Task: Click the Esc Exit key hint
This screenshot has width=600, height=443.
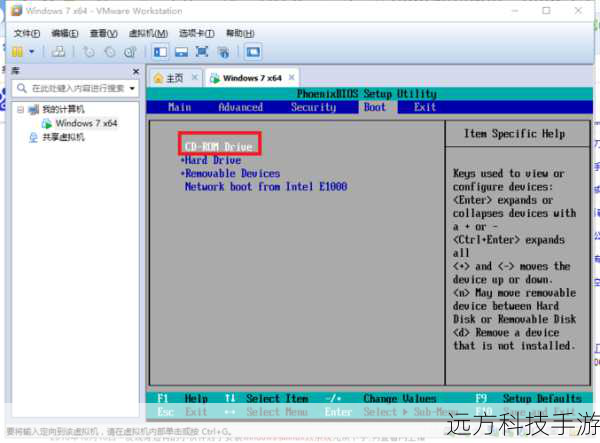Action: (182, 412)
